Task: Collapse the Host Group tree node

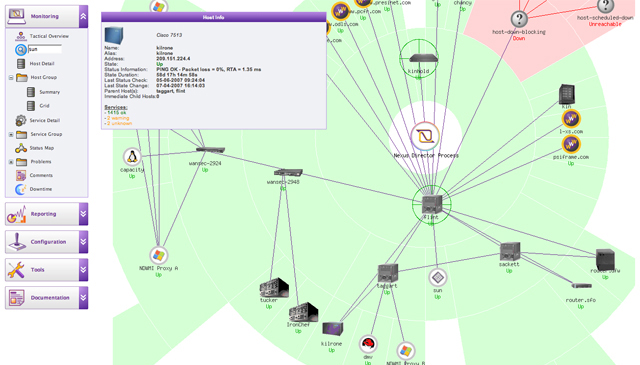Action: (11, 77)
